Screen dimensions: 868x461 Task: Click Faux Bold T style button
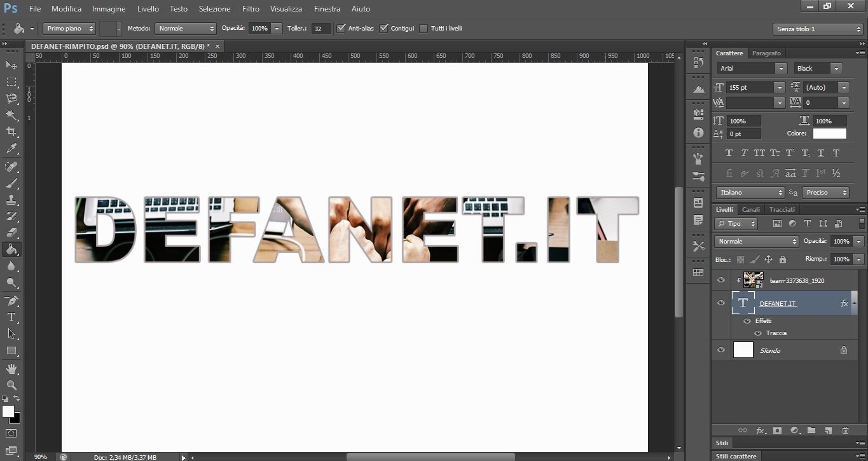coord(729,153)
